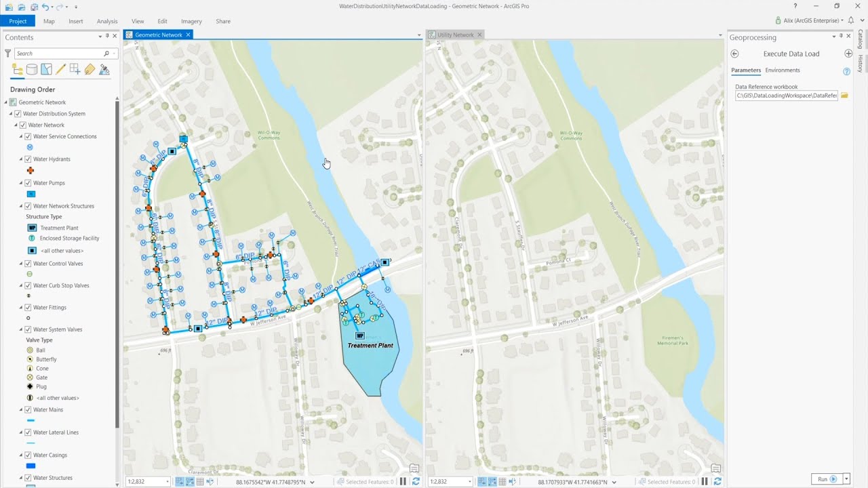Viewport: 868px width, 488px height.
Task: Click the Geoprocessing back arrow
Action: (x=734, y=54)
